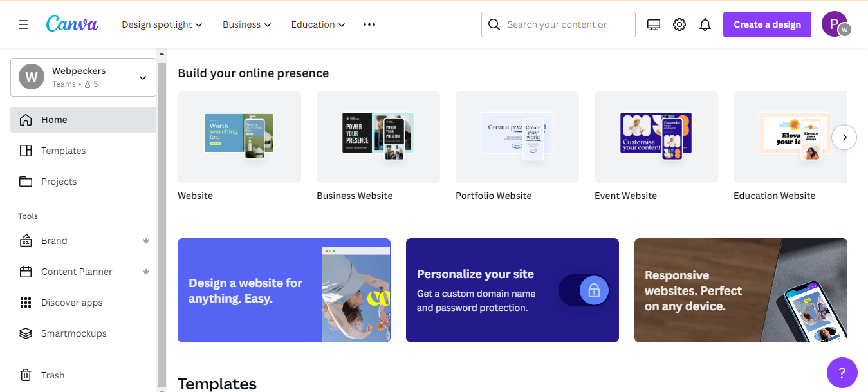Viewport: 868px width, 392px height.
Task: Open the Templates section
Action: tap(63, 151)
